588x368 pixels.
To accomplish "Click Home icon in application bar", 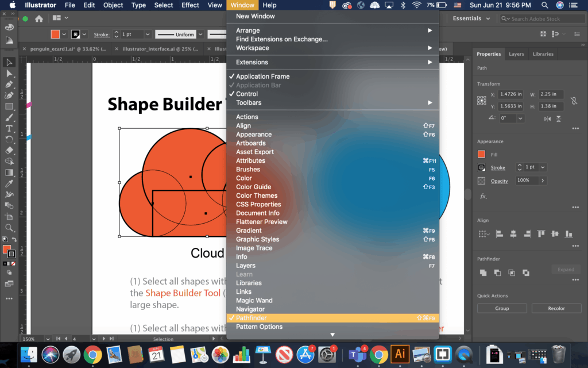I will pyautogui.click(x=39, y=18).
